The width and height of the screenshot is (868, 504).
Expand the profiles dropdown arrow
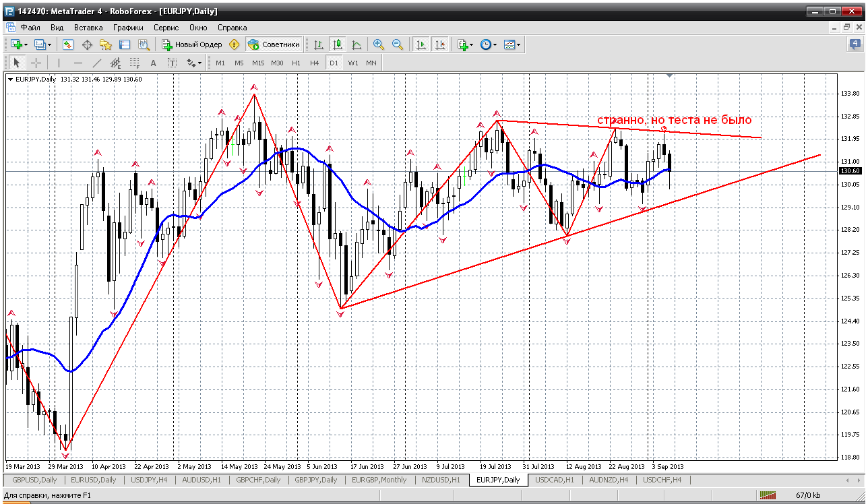coord(50,44)
